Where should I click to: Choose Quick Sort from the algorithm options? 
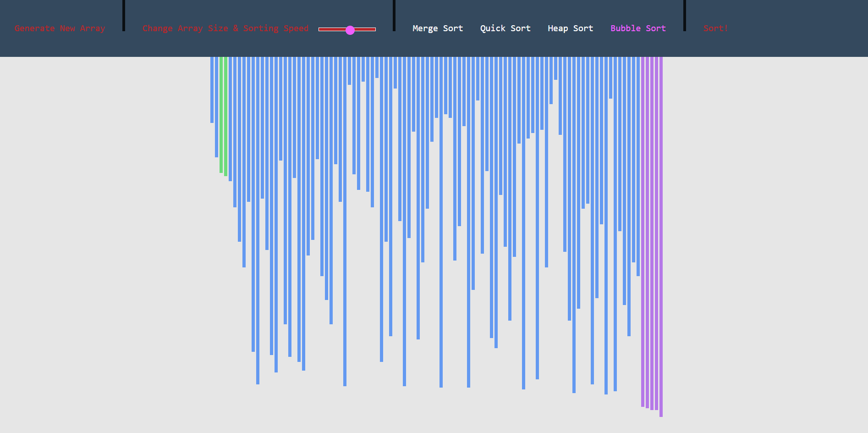click(505, 28)
